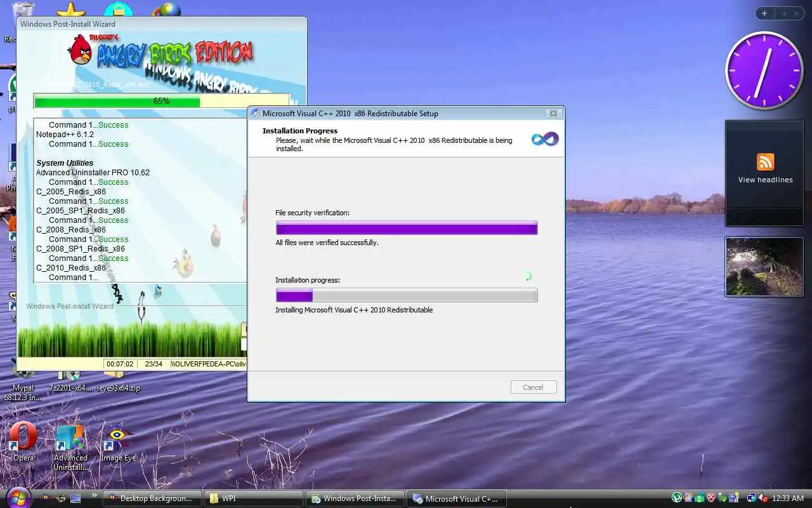
Task: Open the ieye93x64.zip desktop file
Action: tap(119, 382)
